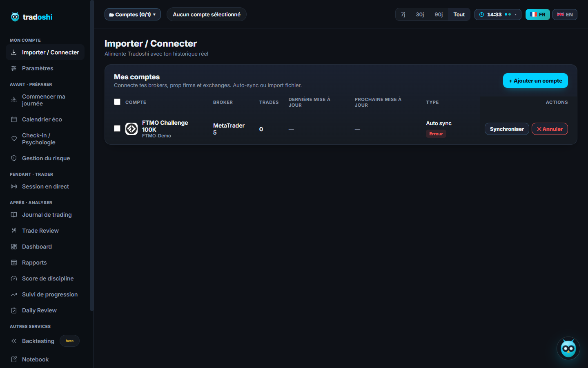588x368 pixels.
Task: Click the COMPTE column header
Action: click(136, 102)
